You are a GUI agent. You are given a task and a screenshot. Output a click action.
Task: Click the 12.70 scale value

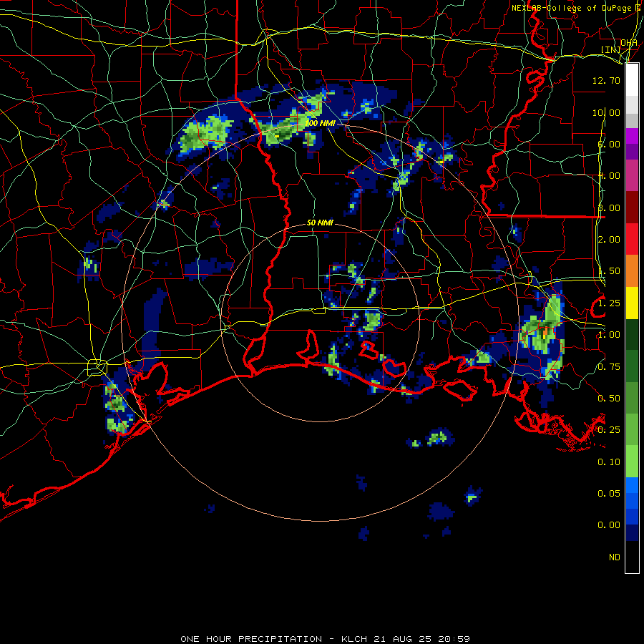click(606, 80)
